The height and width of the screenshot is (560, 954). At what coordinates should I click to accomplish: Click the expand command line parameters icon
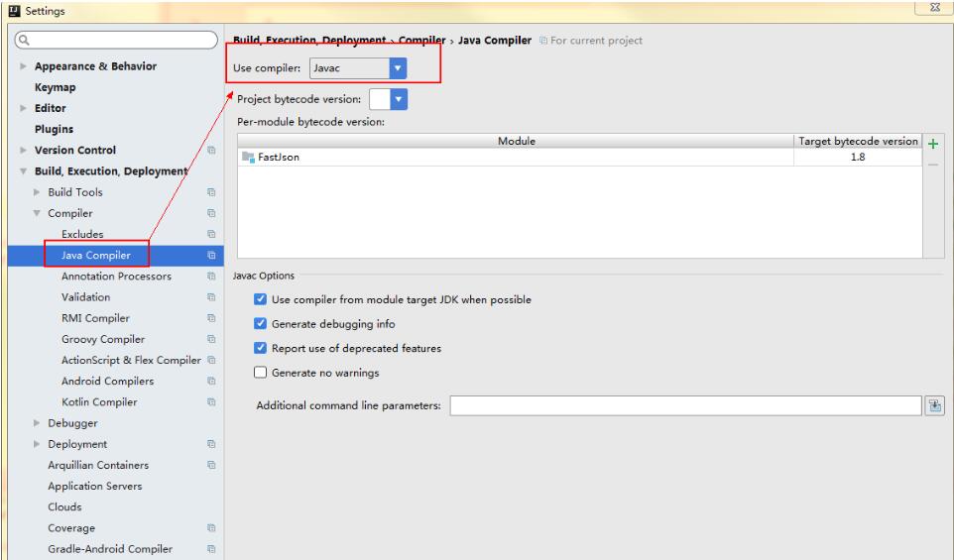click(x=933, y=404)
